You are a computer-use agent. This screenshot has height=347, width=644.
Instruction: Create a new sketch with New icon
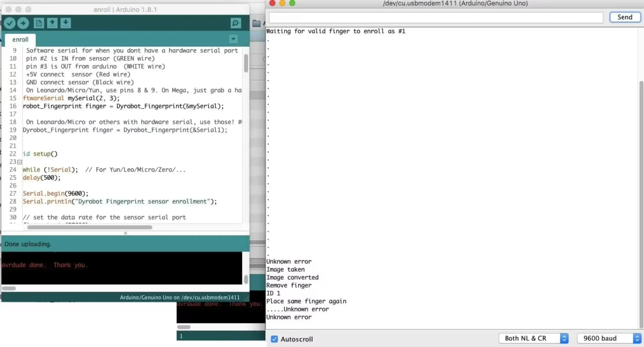coord(39,23)
